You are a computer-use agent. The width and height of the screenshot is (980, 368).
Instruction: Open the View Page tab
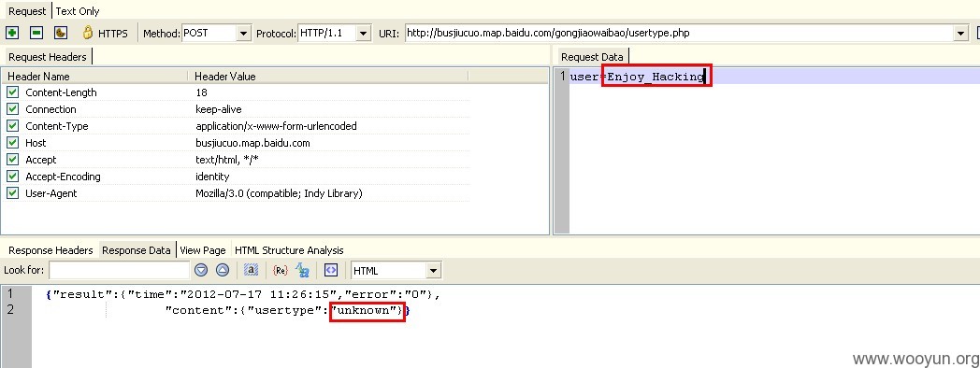pyautogui.click(x=203, y=250)
